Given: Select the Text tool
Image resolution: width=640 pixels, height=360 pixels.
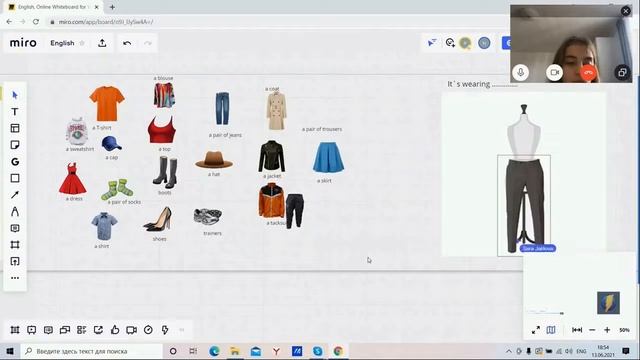Looking at the screenshot, I should click(15, 111).
